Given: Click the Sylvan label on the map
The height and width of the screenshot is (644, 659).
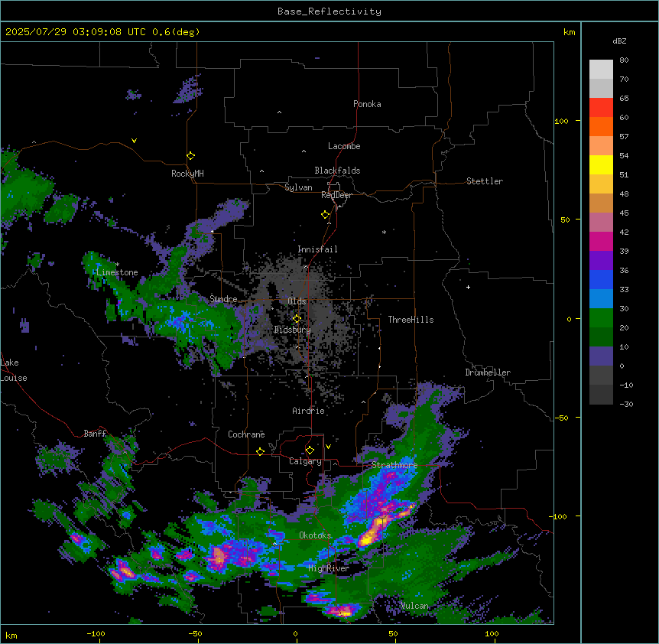Looking at the screenshot, I should click(x=298, y=187).
